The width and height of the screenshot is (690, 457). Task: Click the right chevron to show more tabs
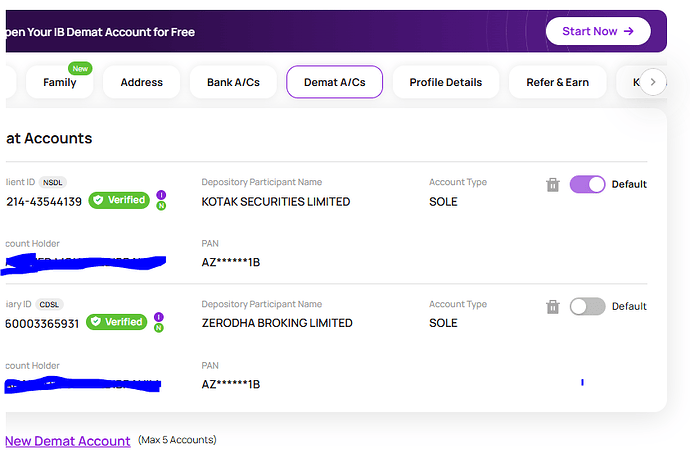tap(653, 82)
